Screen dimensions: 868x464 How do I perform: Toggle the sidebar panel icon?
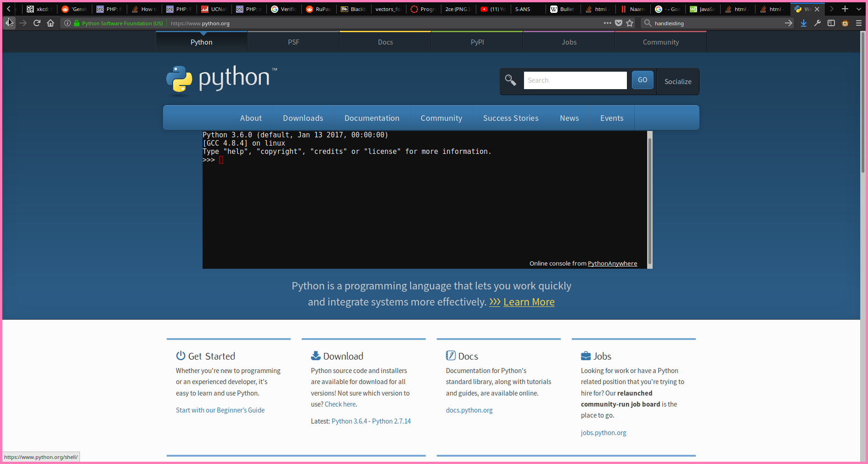click(x=831, y=23)
